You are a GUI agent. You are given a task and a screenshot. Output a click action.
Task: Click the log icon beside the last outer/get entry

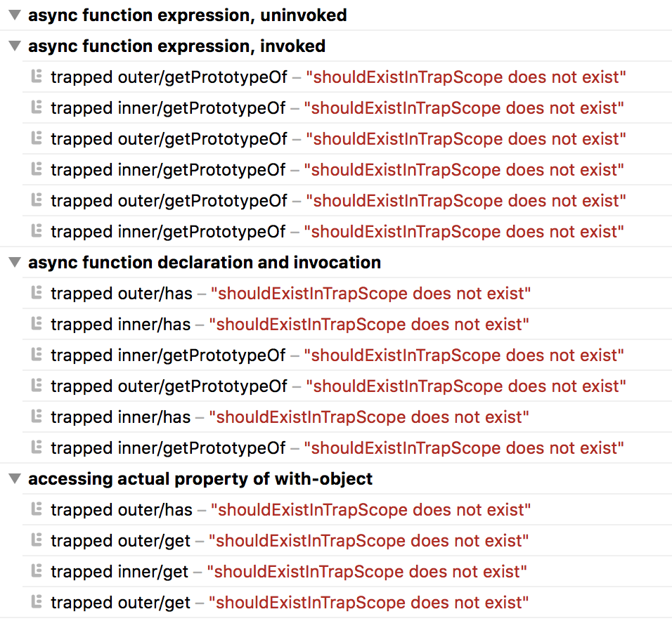36,602
